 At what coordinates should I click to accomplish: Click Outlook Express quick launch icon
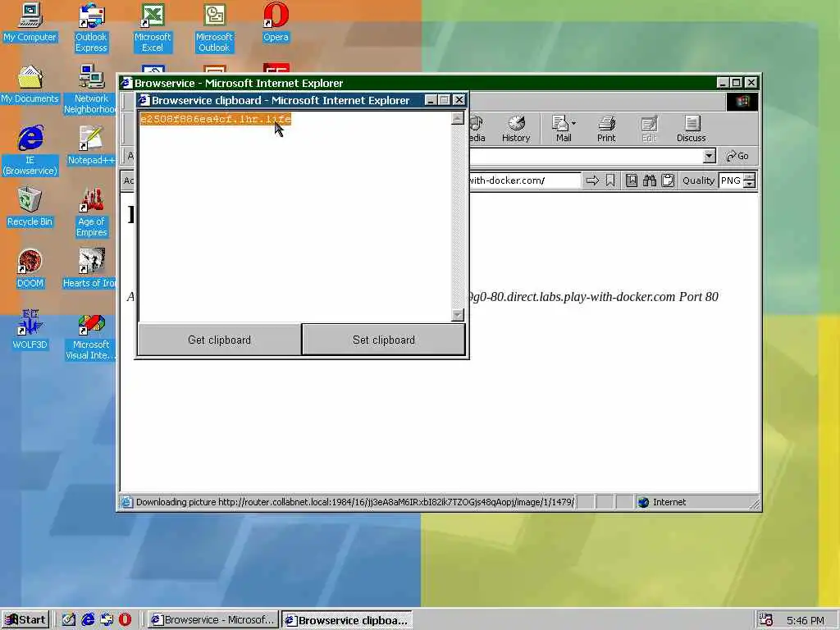point(107,620)
